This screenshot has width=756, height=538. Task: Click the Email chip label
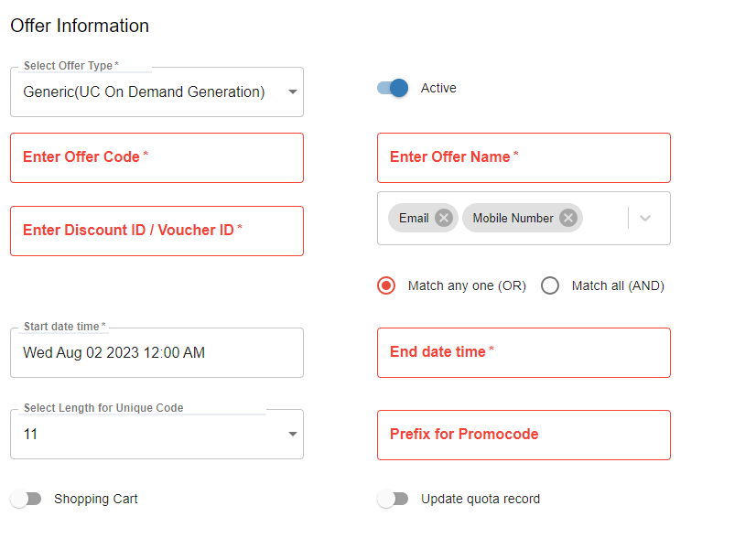click(414, 218)
